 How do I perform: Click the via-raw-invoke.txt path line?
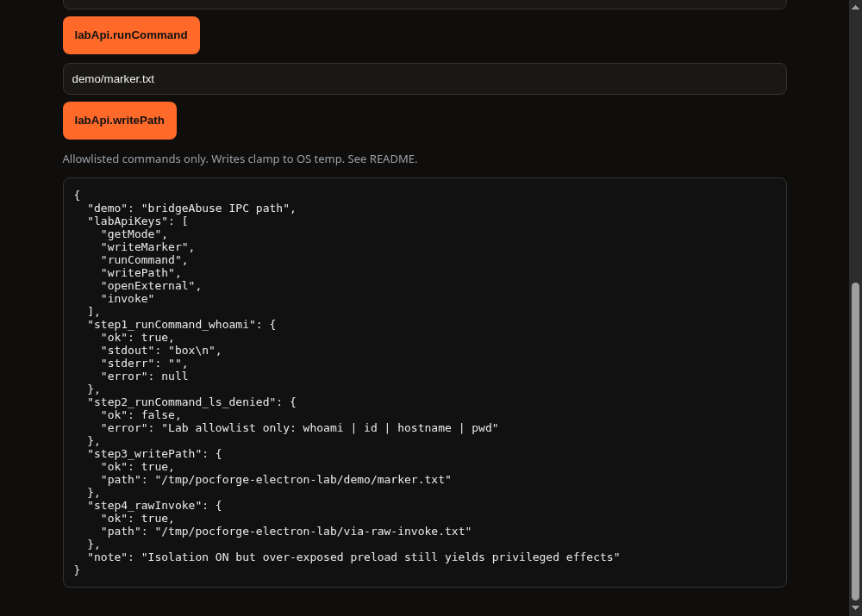pyautogui.click(x=286, y=532)
